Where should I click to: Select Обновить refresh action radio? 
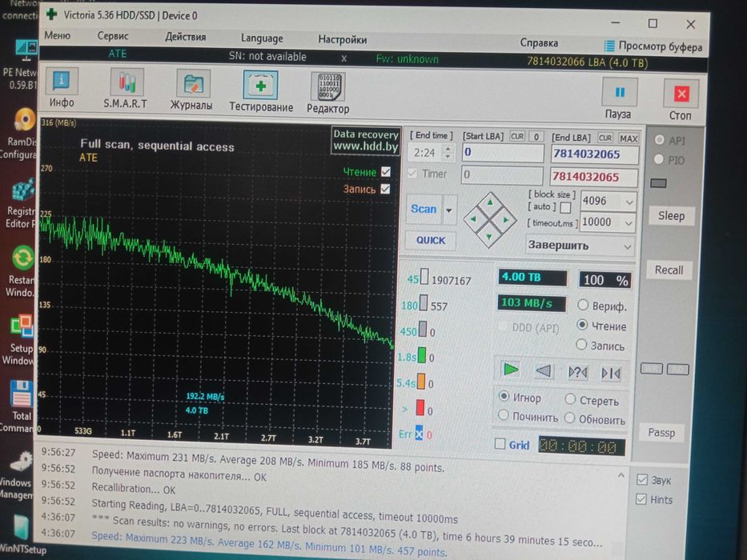pos(569,418)
